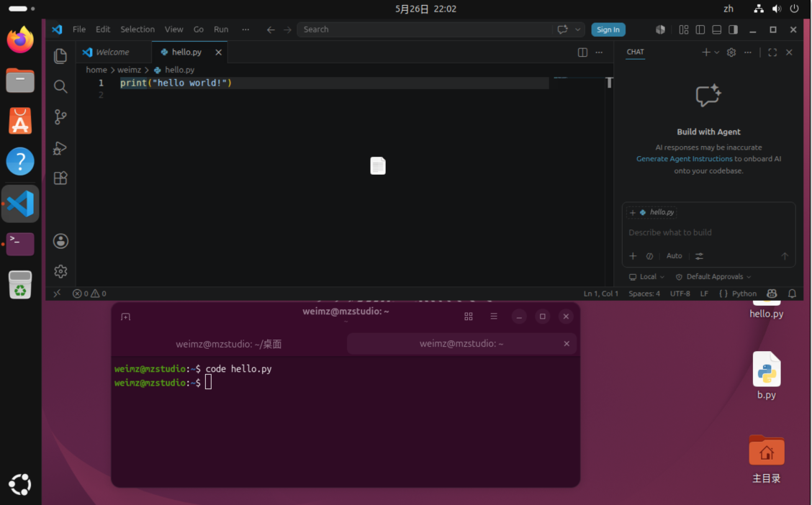Navigate back with the left arrow

(x=271, y=29)
